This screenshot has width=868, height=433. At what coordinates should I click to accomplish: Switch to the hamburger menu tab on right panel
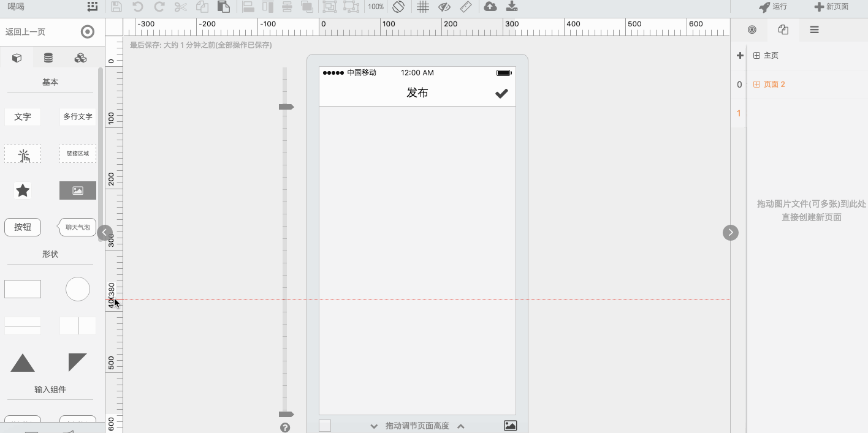[814, 29]
